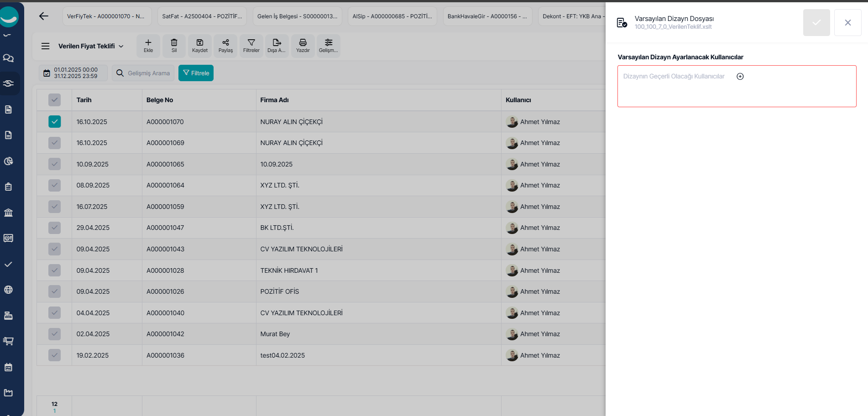Click the plus icon to add users
Screen dimensions: 868x416
pos(740,77)
